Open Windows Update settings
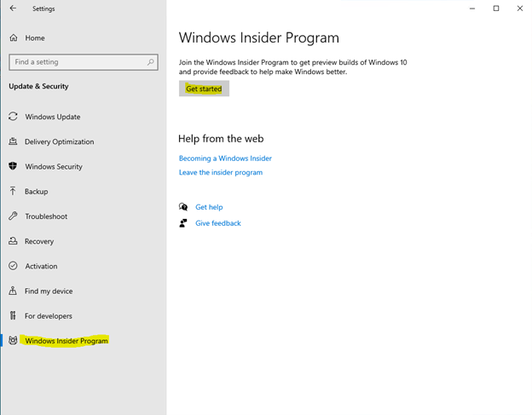The height and width of the screenshot is (415, 532). point(53,117)
